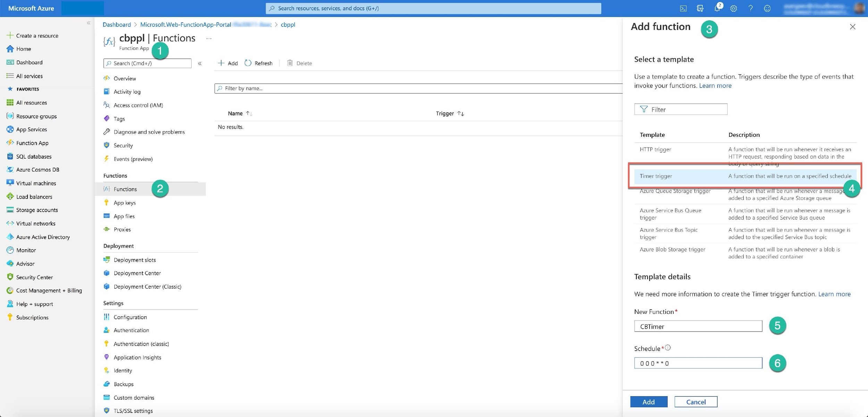Click cbppl breadcrumb link
Screen dimensions: 868x417
pos(288,25)
